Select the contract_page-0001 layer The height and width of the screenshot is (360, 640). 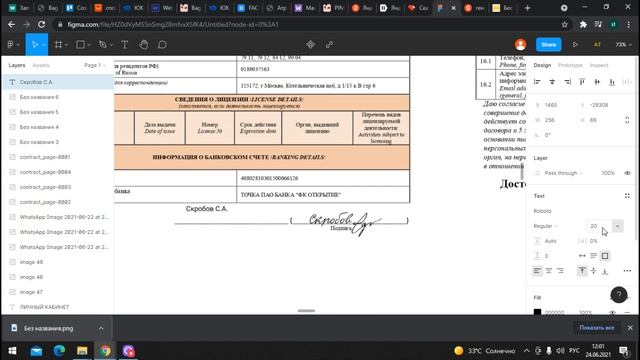[58, 157]
